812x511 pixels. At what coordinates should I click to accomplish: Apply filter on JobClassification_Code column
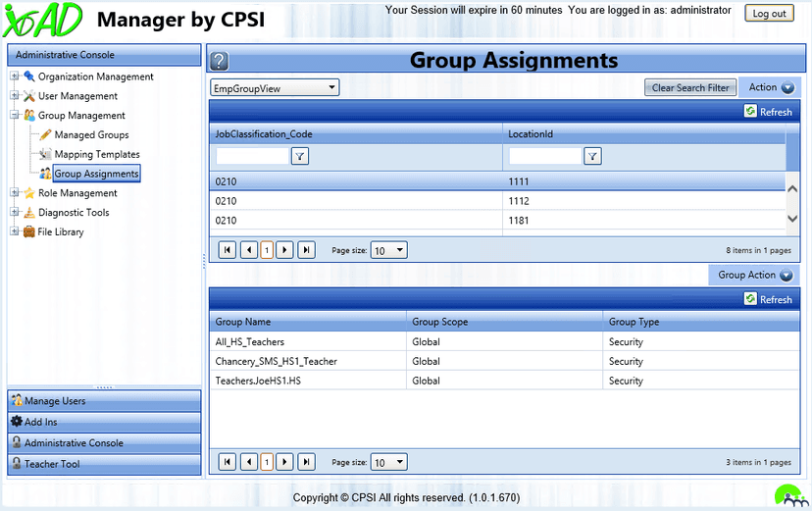coord(300,156)
